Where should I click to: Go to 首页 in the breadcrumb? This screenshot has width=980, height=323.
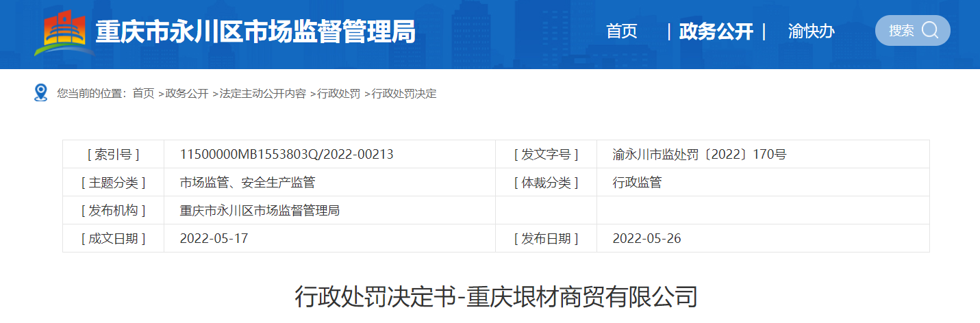click(x=144, y=94)
